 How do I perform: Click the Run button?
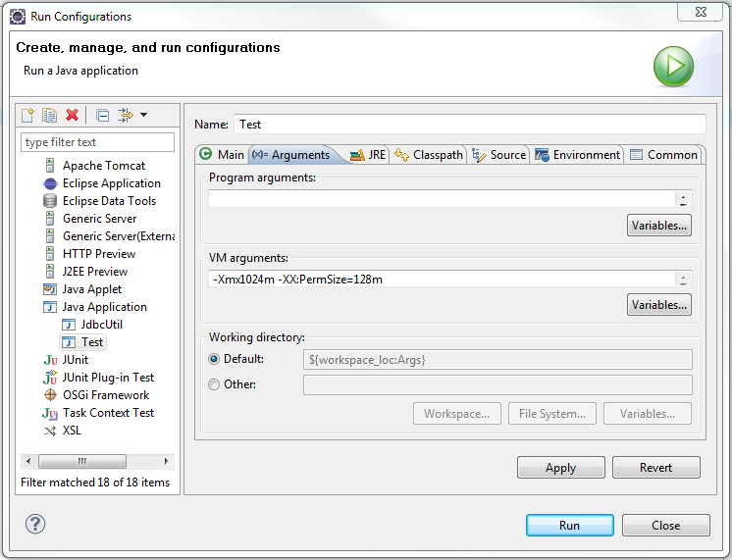[569, 526]
